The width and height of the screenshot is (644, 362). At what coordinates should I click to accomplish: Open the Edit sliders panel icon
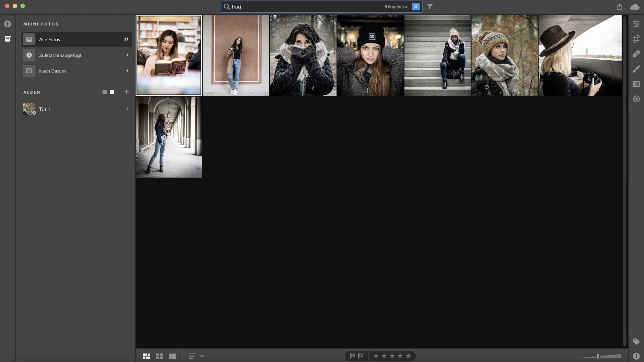[x=636, y=24]
